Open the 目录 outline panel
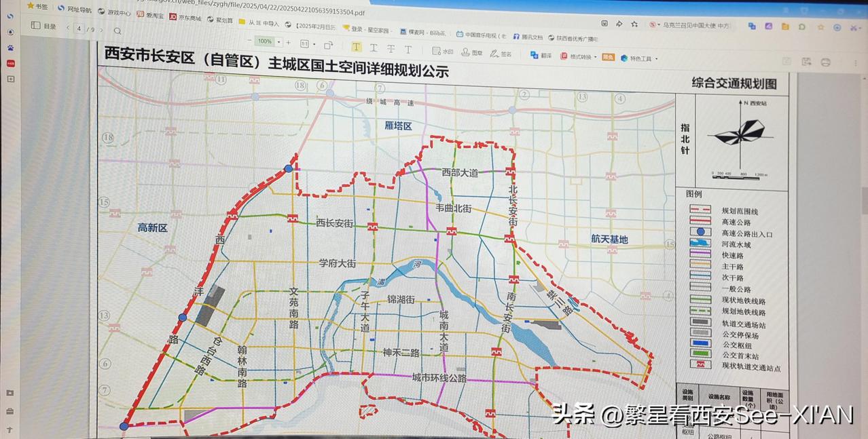The width and height of the screenshot is (868, 439). coord(43,26)
